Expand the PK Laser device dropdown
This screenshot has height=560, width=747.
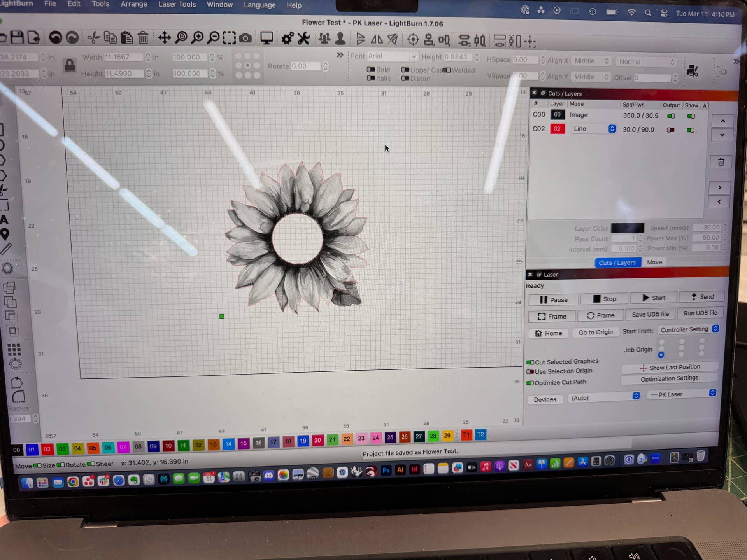(x=681, y=394)
